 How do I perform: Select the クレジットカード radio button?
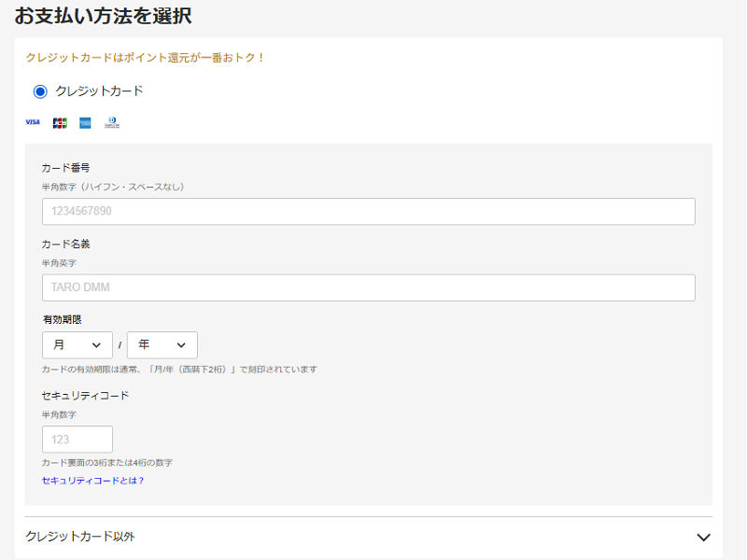tap(40, 91)
